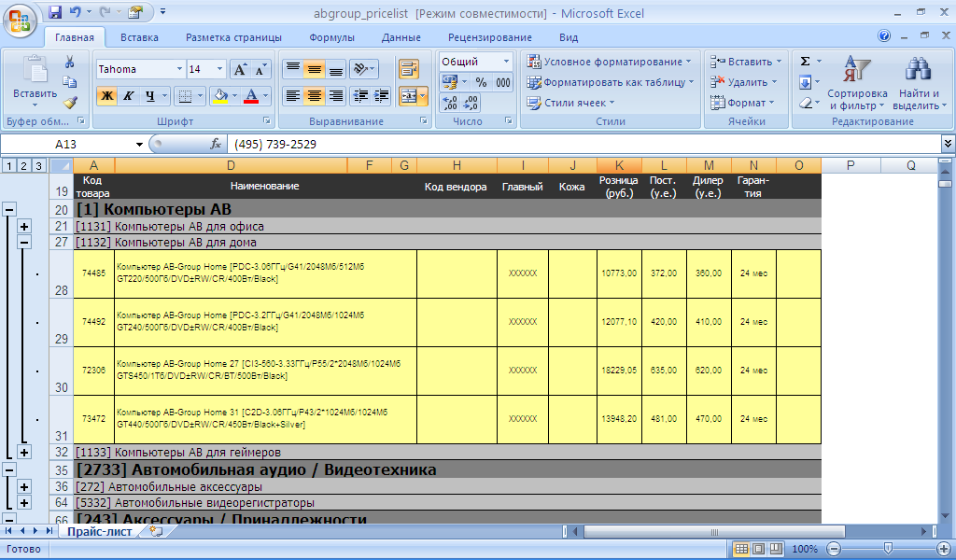The height and width of the screenshot is (560, 956).
Task: Align text to top
Action: 293,69
